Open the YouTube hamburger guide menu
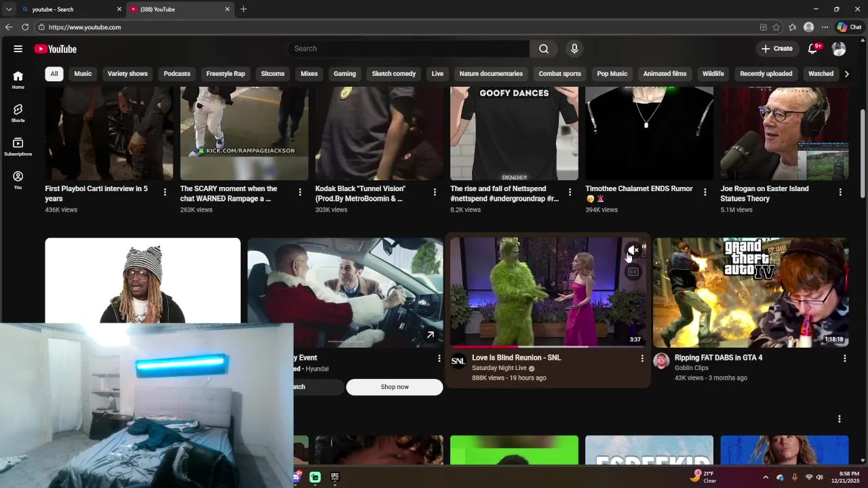 pos(18,49)
